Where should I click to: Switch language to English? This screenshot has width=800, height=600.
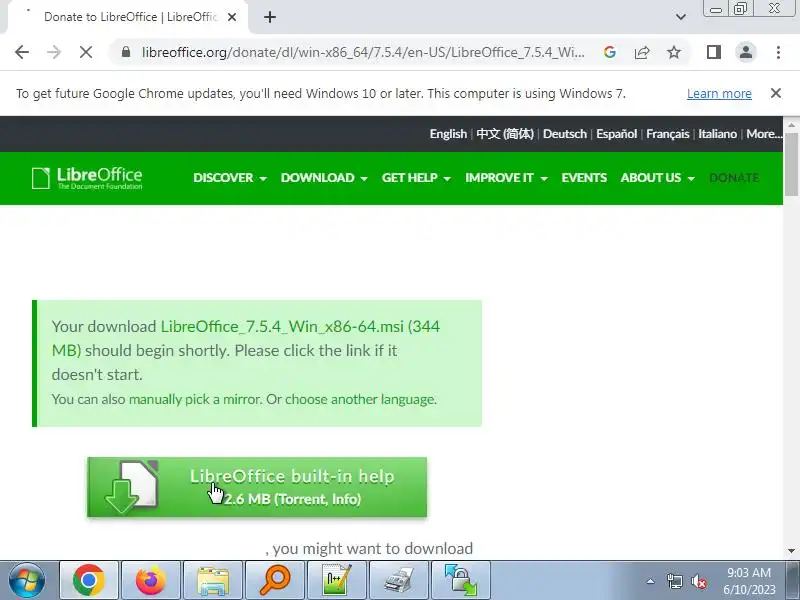coord(448,134)
